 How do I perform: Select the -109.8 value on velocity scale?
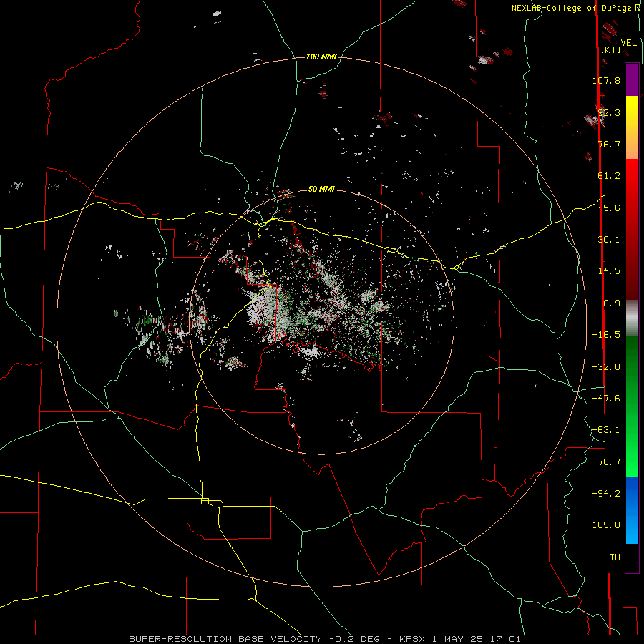pyautogui.click(x=603, y=525)
